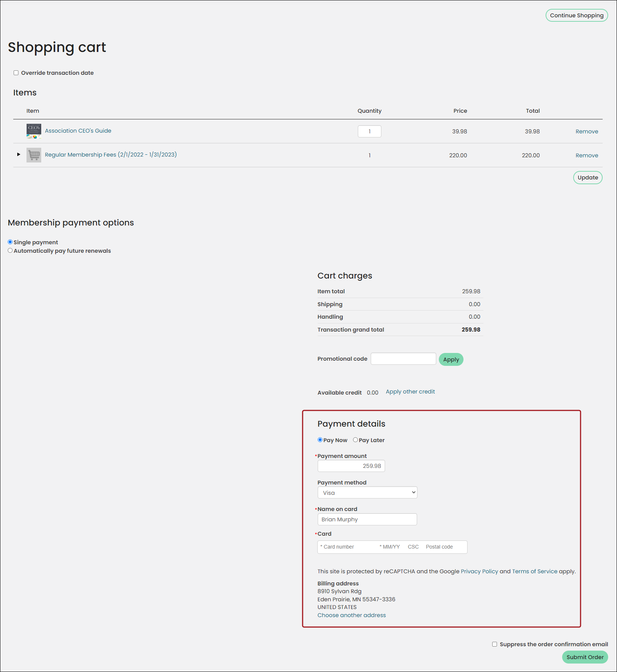The image size is (617, 672).
Task: Click the shopping cart icon for Membership Fees
Action: pos(34,155)
